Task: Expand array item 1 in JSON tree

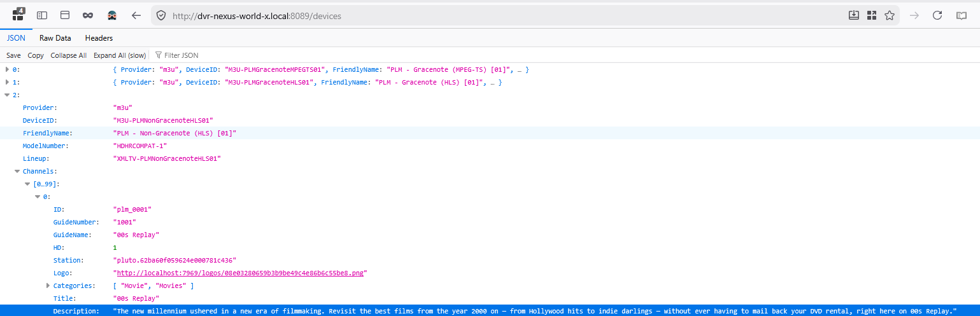Action: (8, 82)
